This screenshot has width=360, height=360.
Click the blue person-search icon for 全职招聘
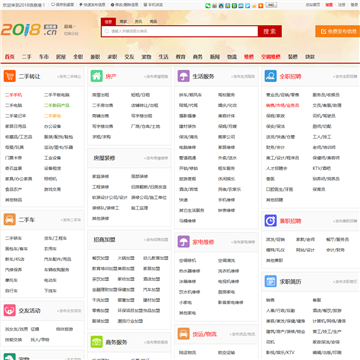(271, 76)
